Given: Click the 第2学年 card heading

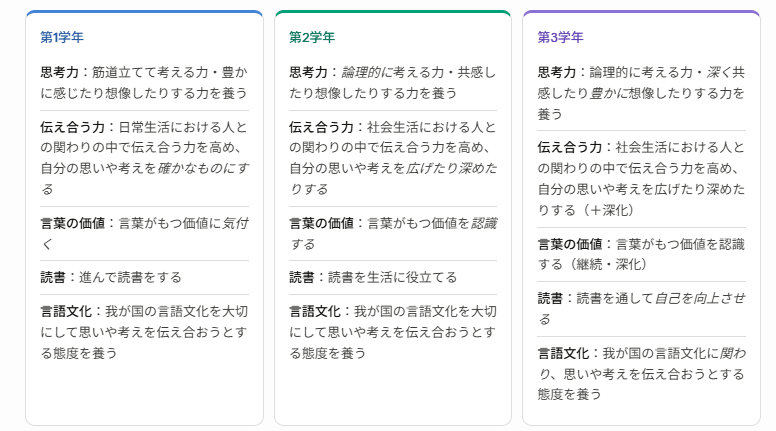Looking at the screenshot, I should click(x=310, y=37).
